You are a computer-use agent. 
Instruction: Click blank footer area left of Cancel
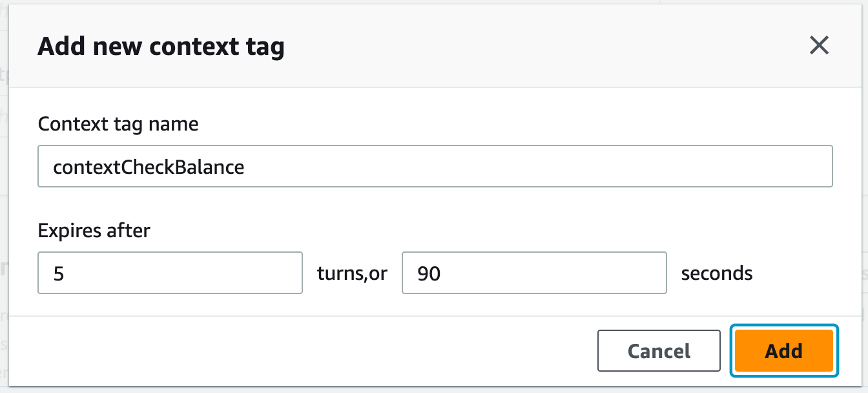pyautogui.click(x=291, y=351)
